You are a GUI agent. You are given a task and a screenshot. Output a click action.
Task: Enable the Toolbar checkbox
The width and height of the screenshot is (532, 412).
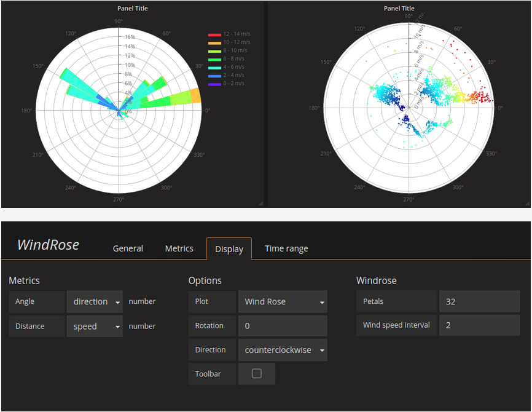(x=257, y=373)
